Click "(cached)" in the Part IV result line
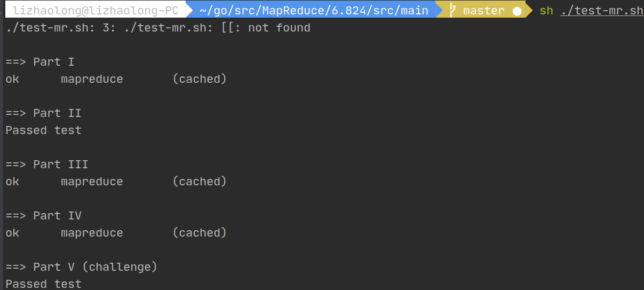 point(200,233)
